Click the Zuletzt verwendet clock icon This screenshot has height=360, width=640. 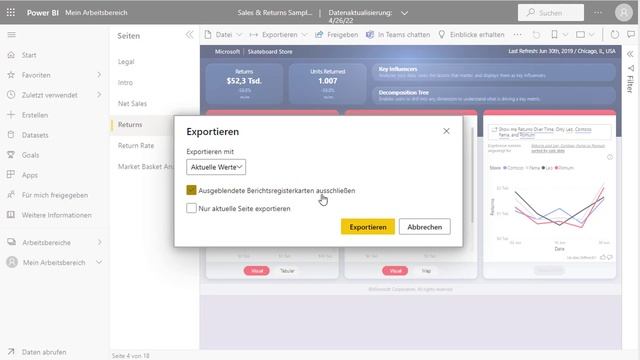point(11,95)
